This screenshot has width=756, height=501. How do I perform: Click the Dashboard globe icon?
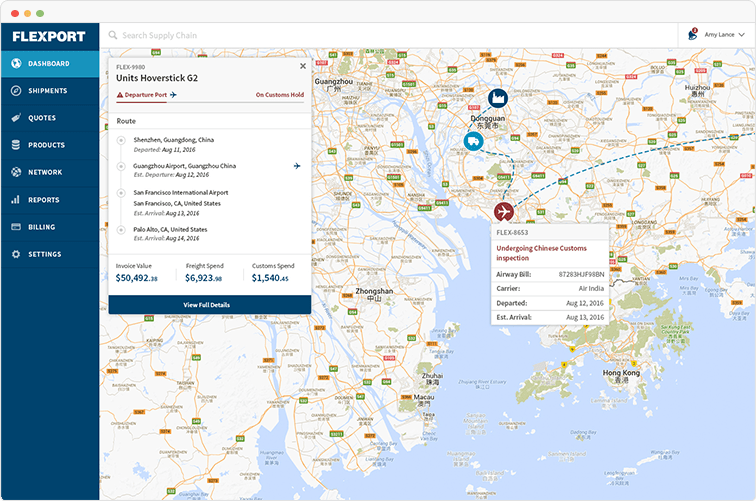tap(16, 63)
